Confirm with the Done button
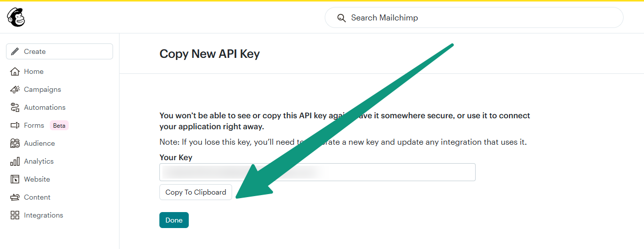644x249 pixels. (174, 220)
